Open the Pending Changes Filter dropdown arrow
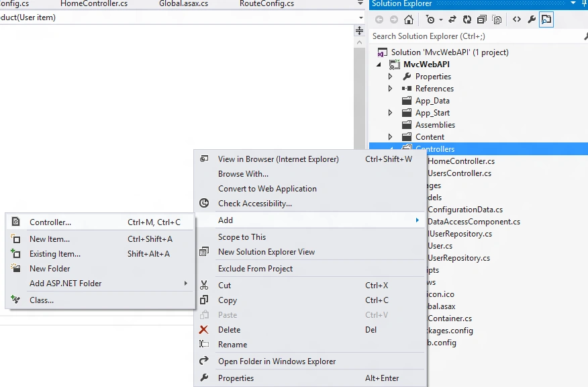This screenshot has height=387, width=588. tap(440, 19)
